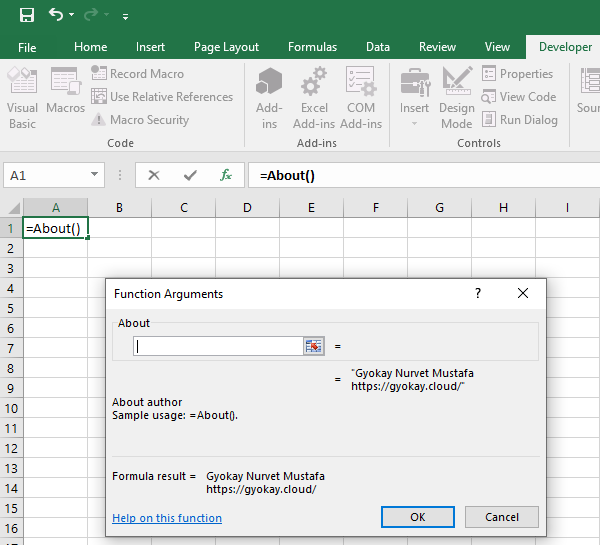The width and height of the screenshot is (600, 545).
Task: Click the Record Macro button
Action: pyautogui.click(x=137, y=74)
